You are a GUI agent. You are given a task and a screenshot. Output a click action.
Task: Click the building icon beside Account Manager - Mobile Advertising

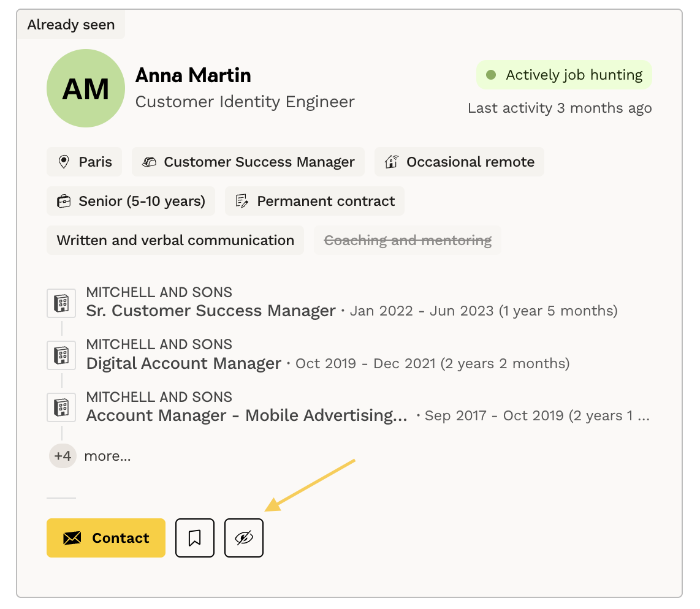tap(61, 407)
